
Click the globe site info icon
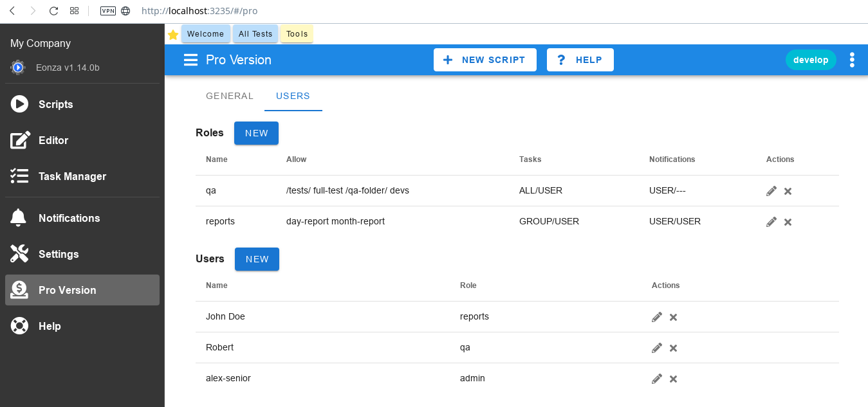pyautogui.click(x=125, y=11)
